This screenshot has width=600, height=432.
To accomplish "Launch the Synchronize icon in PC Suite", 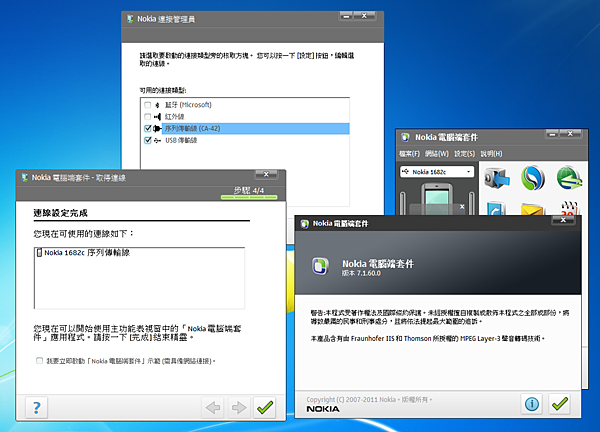I will click(533, 178).
